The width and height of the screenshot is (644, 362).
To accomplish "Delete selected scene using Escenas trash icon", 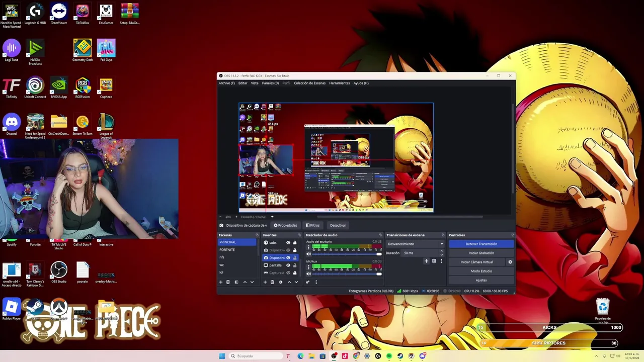I will (x=228, y=282).
